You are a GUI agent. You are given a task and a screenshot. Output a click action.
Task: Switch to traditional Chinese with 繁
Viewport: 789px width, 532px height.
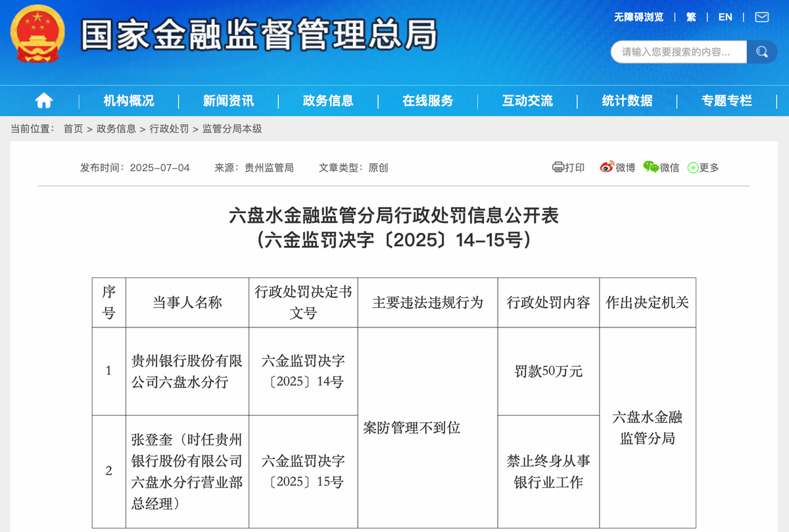click(x=691, y=17)
